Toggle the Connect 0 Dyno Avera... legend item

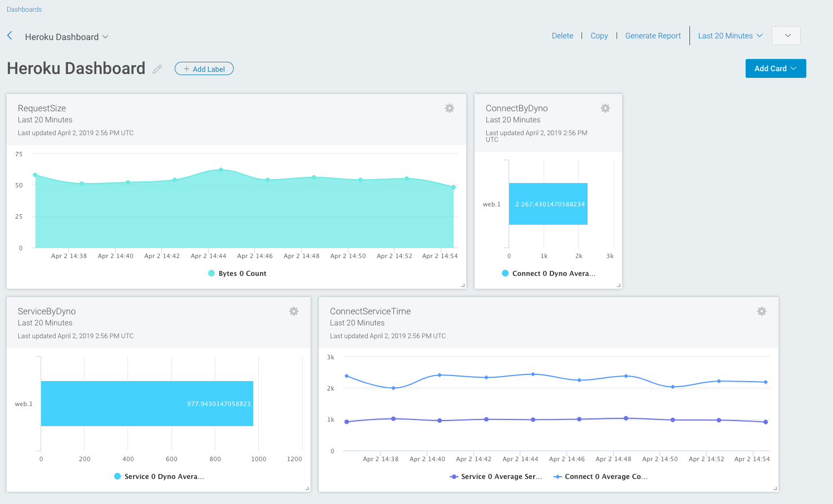pos(549,273)
